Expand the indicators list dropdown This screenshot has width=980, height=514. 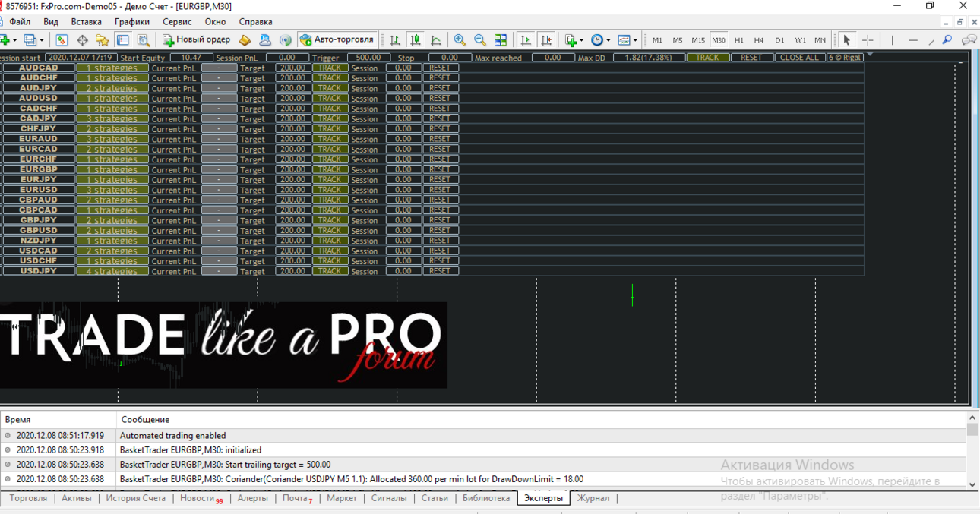[581, 40]
